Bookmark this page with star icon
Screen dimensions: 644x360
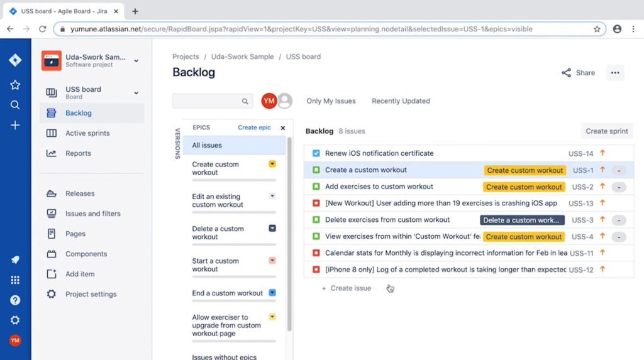click(x=597, y=29)
